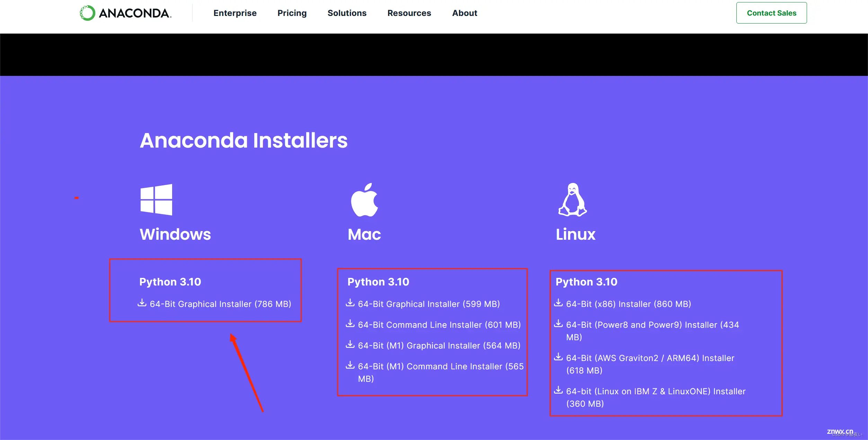Click the Mac heading text

point(364,234)
